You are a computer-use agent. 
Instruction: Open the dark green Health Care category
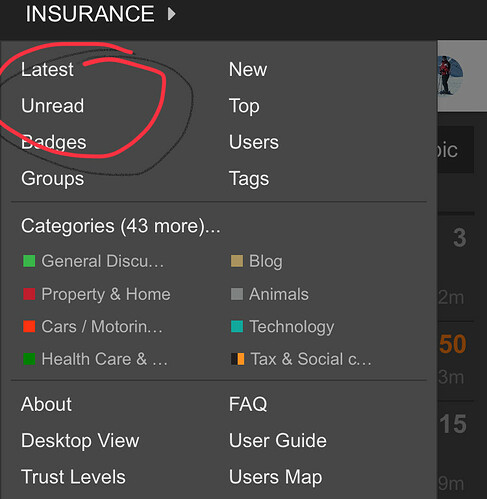click(x=29, y=359)
